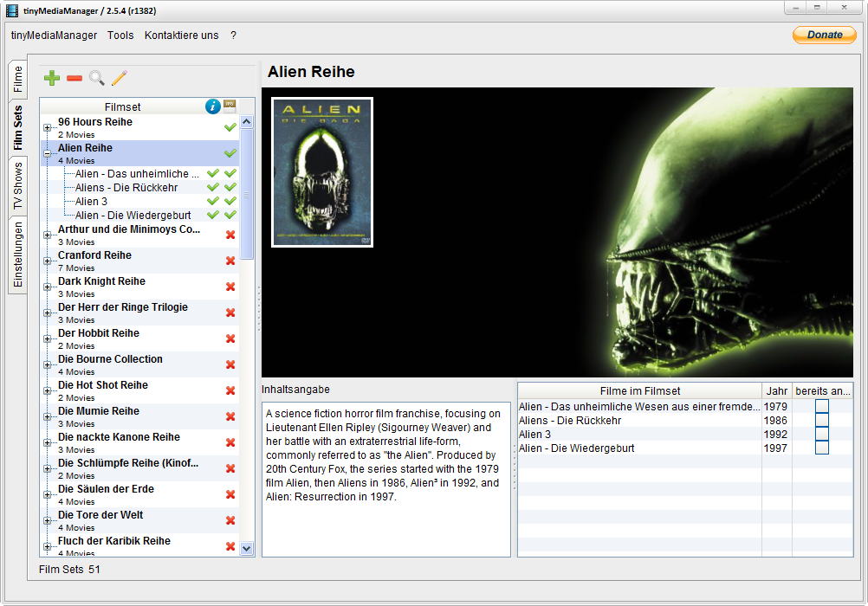Expand the 96 Hours Reihe tree node
The image size is (868, 606).
[x=48, y=128]
